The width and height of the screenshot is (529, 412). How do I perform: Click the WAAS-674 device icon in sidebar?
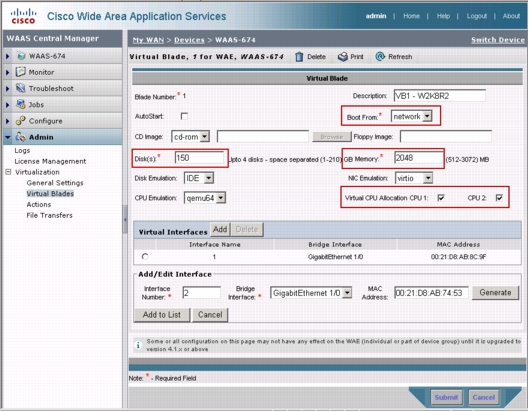[x=21, y=56]
